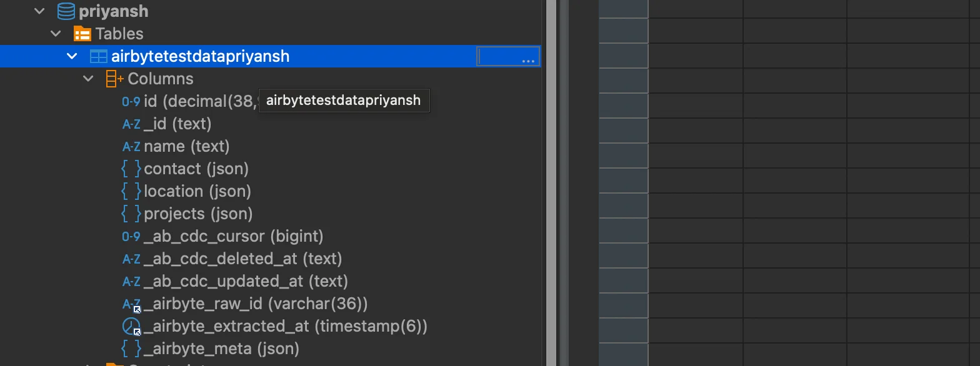The width and height of the screenshot is (980, 366).
Task: Click the Tables folder icon
Action: (x=82, y=34)
